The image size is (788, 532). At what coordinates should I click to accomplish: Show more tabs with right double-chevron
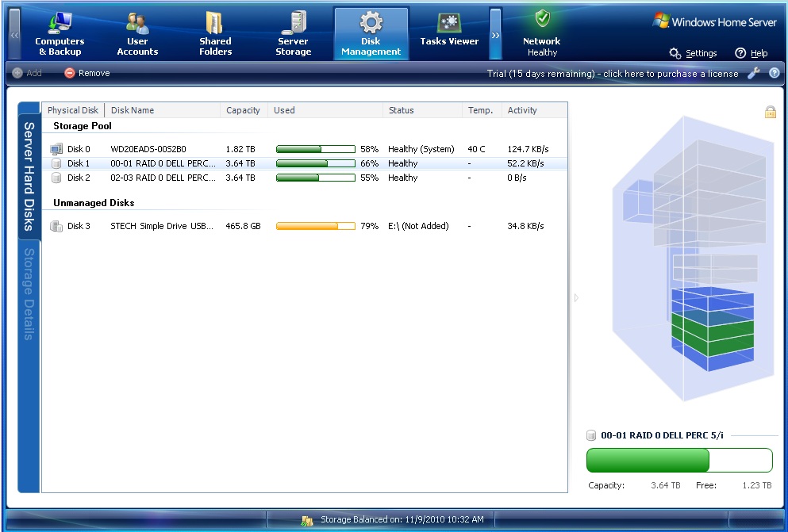pos(495,34)
